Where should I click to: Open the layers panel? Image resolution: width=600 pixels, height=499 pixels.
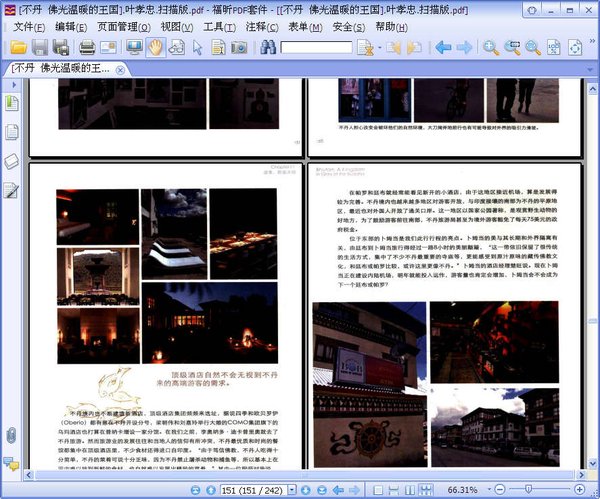click(11, 161)
